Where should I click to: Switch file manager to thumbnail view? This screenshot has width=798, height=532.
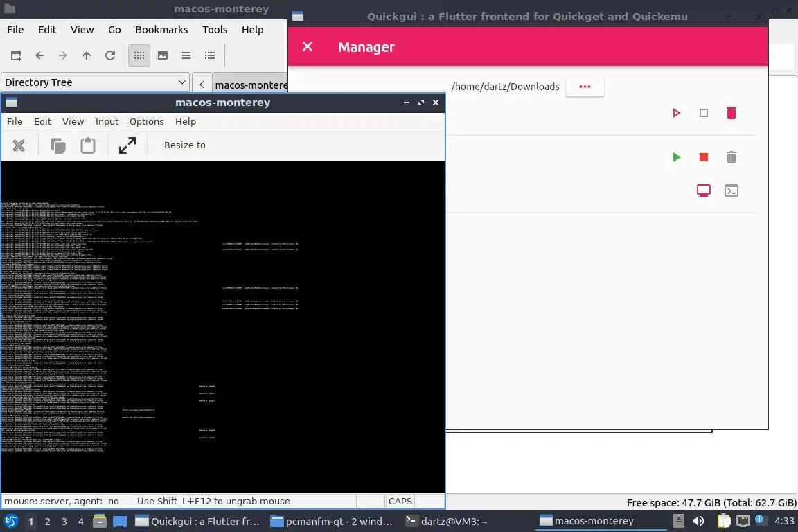[163, 55]
